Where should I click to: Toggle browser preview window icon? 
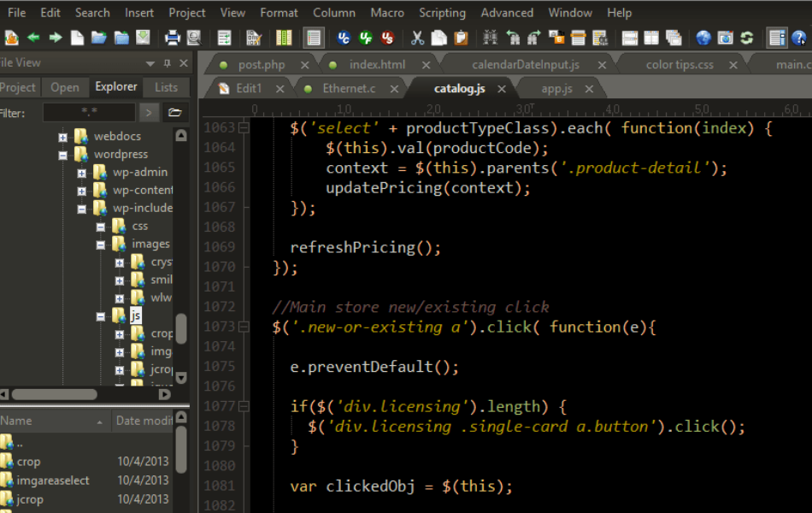pos(726,38)
